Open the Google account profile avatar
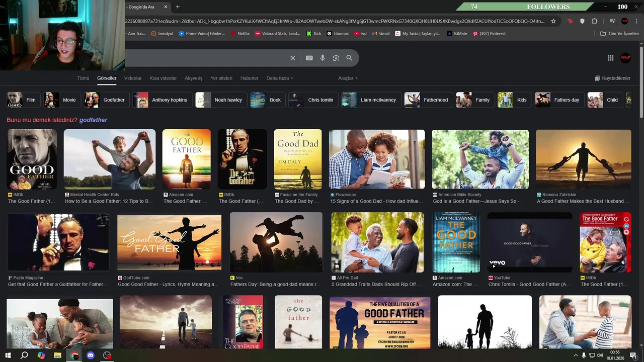 [x=625, y=58]
